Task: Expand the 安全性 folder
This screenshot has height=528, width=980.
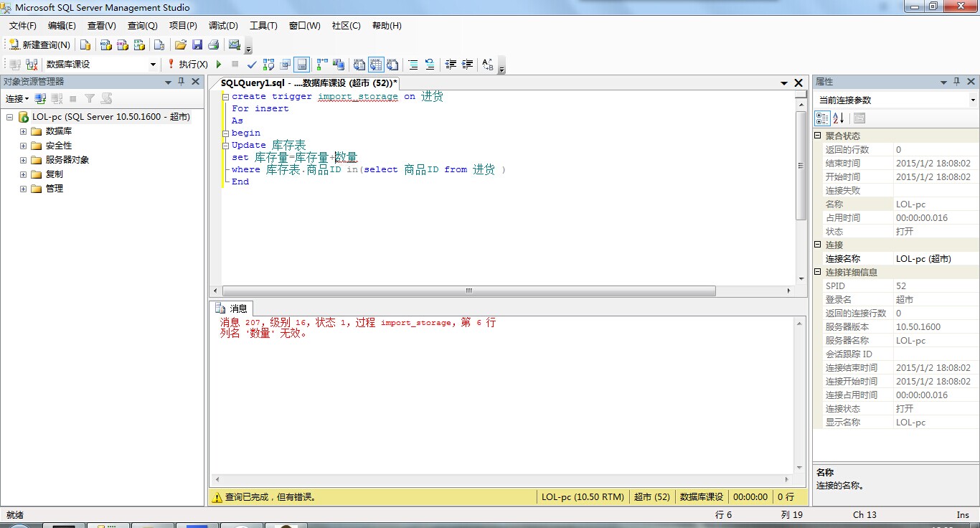Action: (x=23, y=146)
